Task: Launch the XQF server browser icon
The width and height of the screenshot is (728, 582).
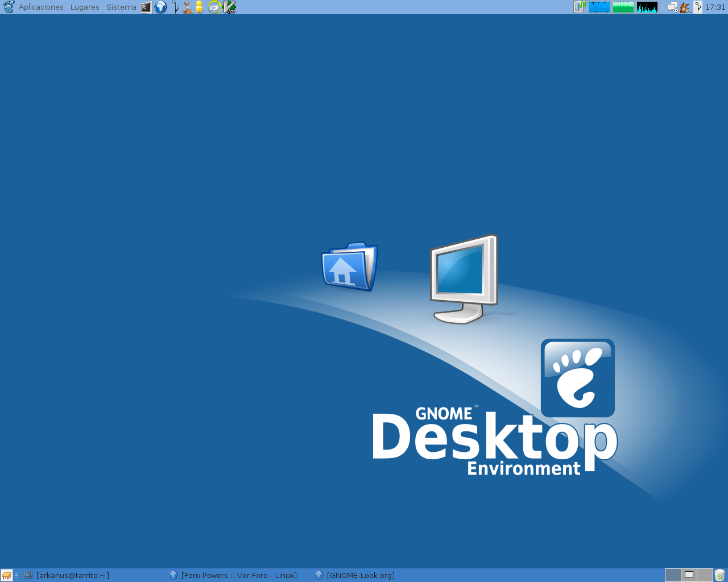Action: 214,7
